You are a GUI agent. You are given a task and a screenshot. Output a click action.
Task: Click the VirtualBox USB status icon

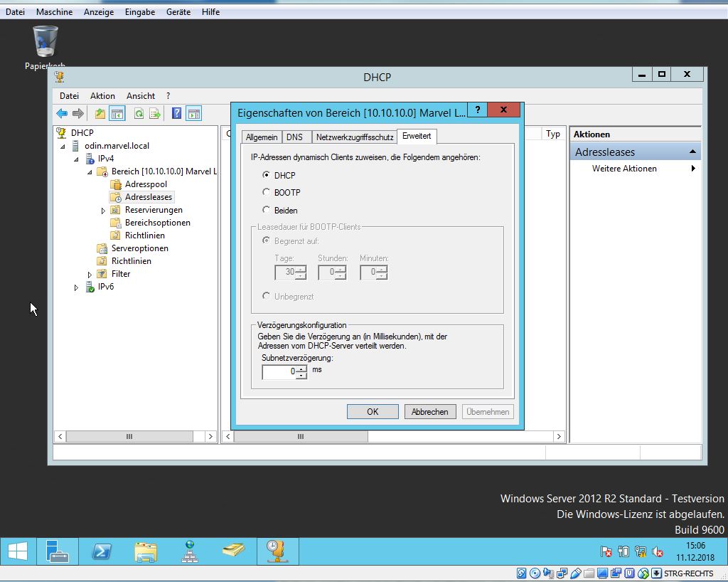click(575, 573)
